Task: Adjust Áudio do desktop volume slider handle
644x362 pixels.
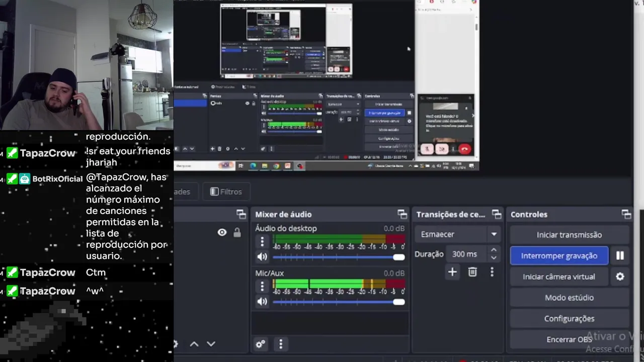Action: (x=399, y=257)
